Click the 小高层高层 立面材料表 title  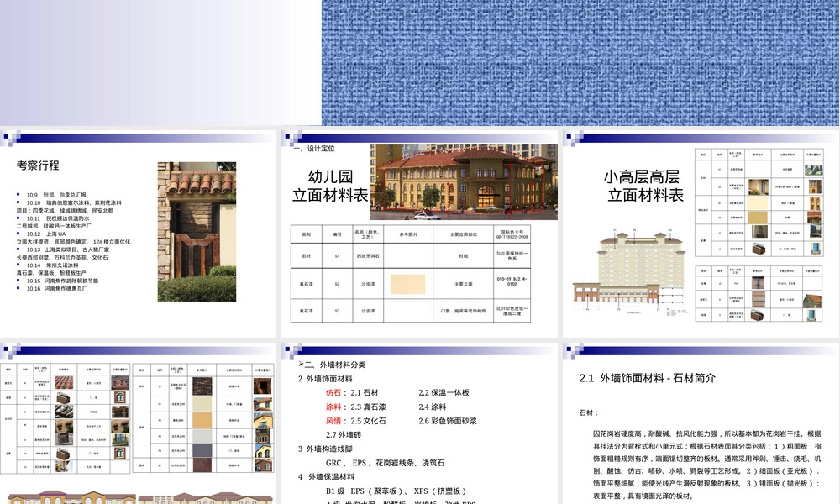click(644, 186)
